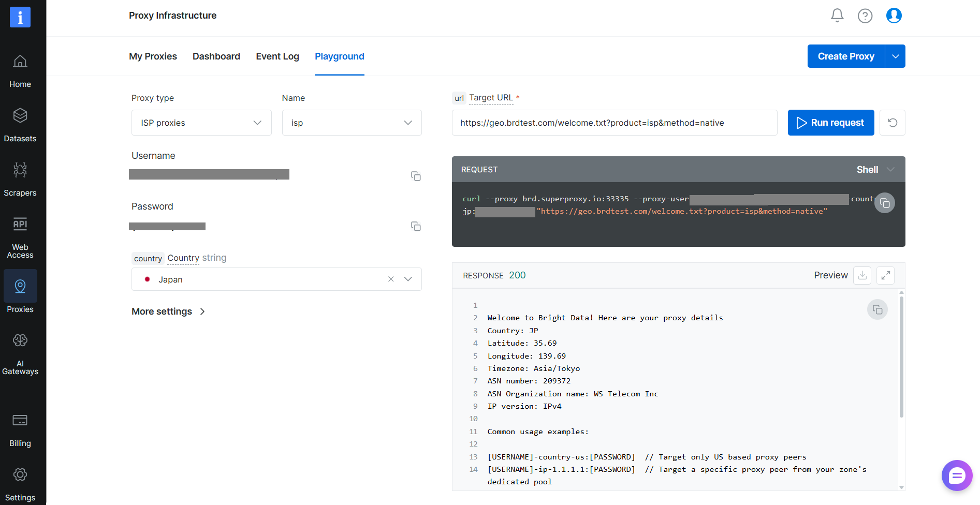The width and height of the screenshot is (980, 505).
Task: Open Billing in the sidebar
Action: 20,430
